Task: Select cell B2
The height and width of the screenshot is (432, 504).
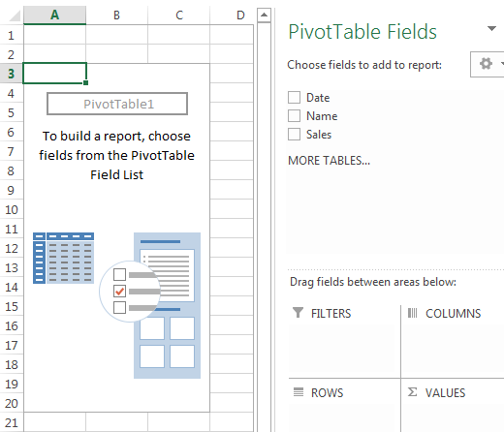Action: (x=116, y=54)
